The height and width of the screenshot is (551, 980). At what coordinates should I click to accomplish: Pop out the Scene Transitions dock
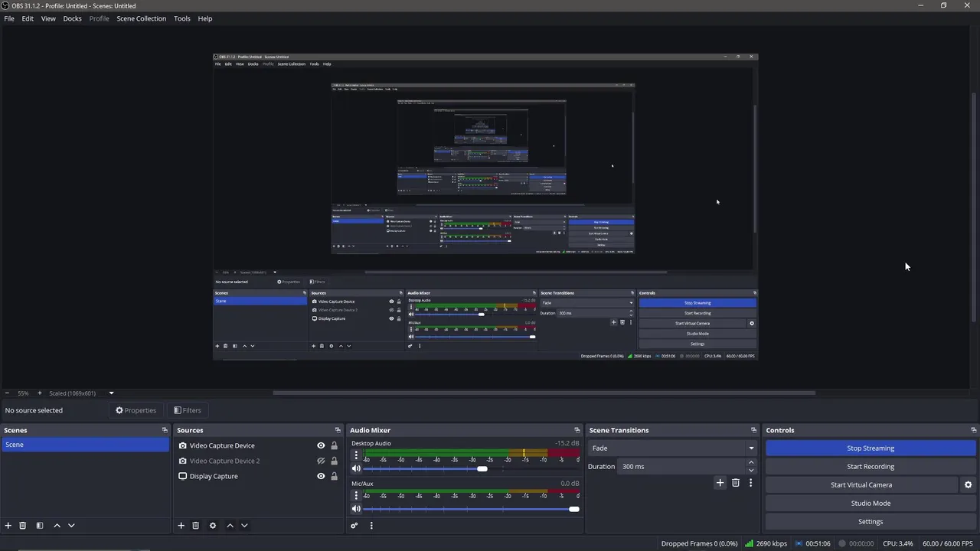[753, 430]
